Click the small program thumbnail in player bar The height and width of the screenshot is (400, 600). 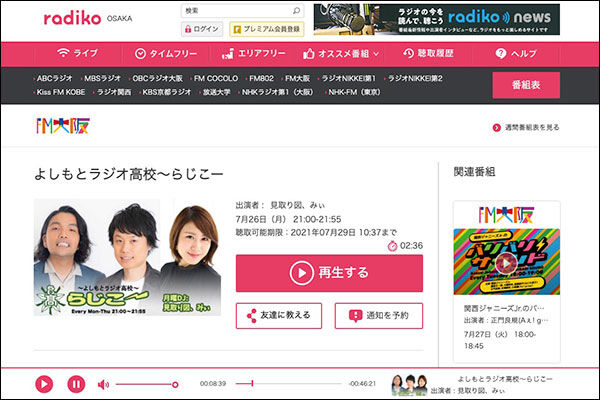coord(409,385)
